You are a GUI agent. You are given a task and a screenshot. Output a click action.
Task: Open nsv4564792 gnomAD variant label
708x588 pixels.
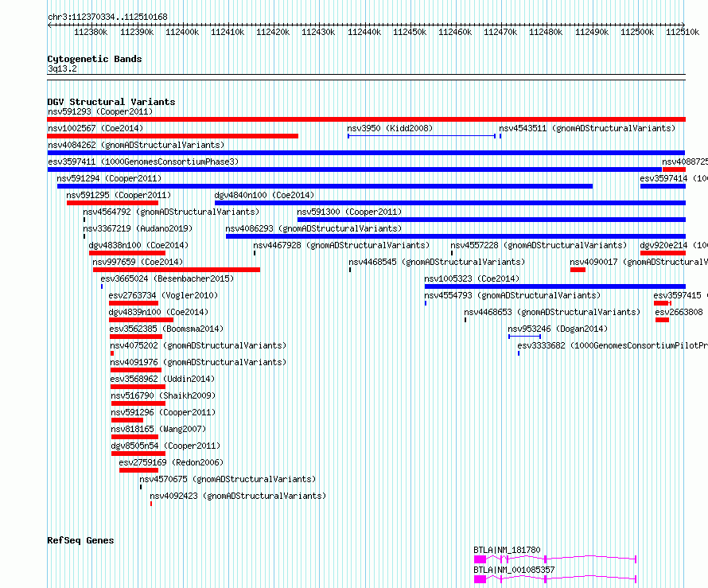tap(171, 212)
